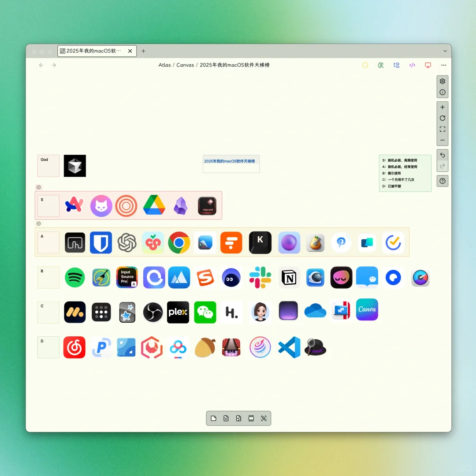Image resolution: width=476 pixels, height=476 pixels.
Task: Zoom in with plus button
Action: tap(443, 107)
